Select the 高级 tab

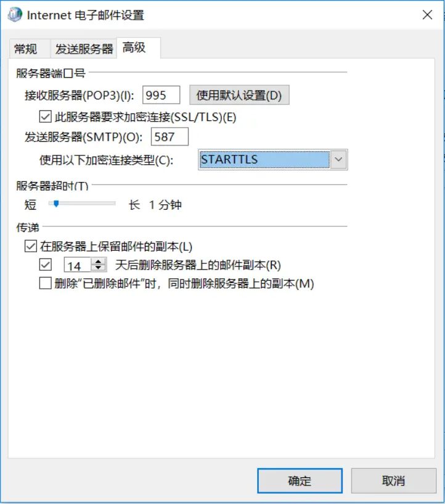click(139, 48)
